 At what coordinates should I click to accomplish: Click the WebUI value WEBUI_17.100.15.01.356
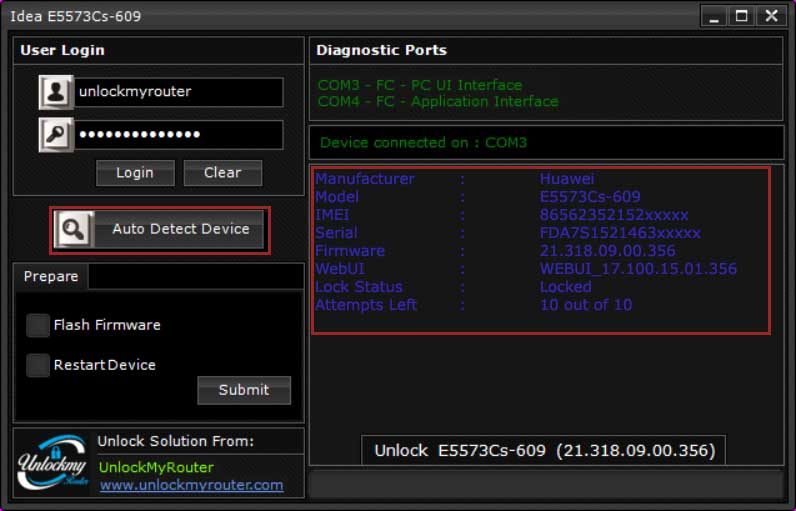point(638,269)
